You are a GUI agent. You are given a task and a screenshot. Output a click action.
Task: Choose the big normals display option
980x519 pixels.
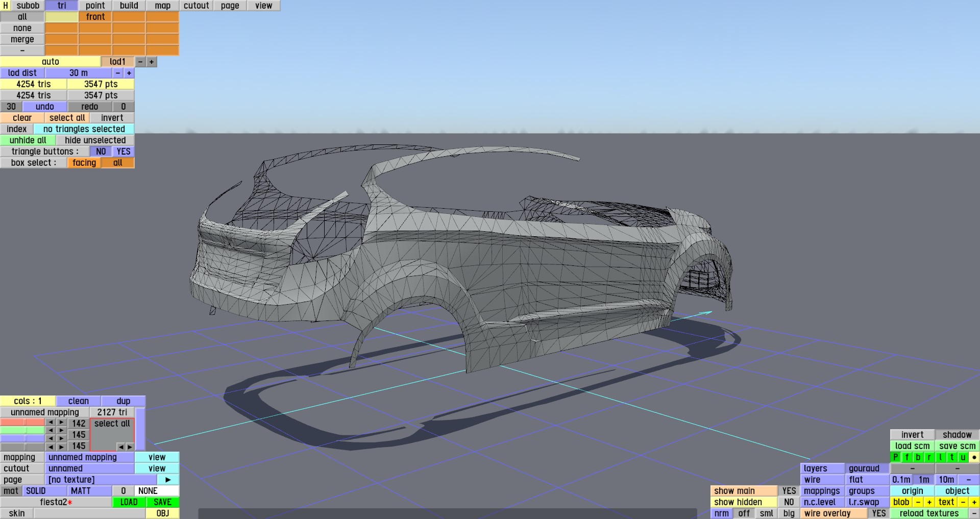(x=789, y=513)
